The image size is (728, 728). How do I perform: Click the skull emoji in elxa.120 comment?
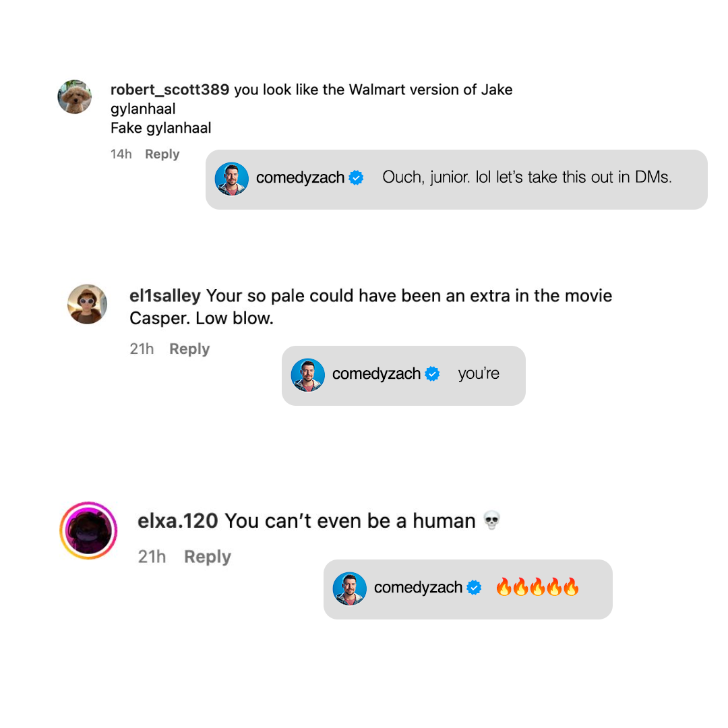point(491,520)
